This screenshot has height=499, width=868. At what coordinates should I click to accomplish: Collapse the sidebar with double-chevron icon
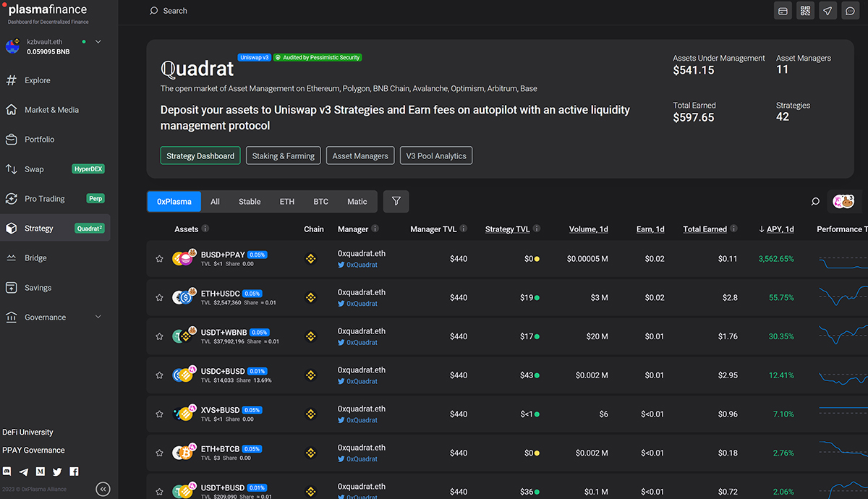tap(103, 490)
